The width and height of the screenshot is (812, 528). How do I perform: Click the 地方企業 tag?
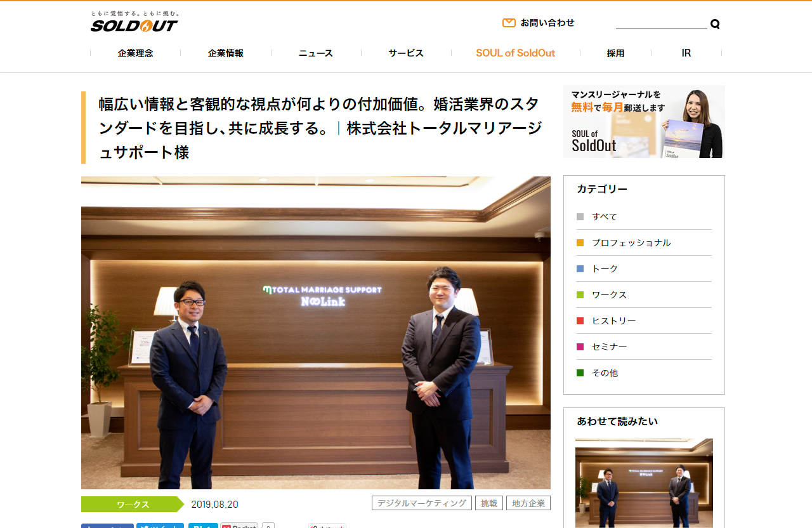pyautogui.click(x=528, y=503)
